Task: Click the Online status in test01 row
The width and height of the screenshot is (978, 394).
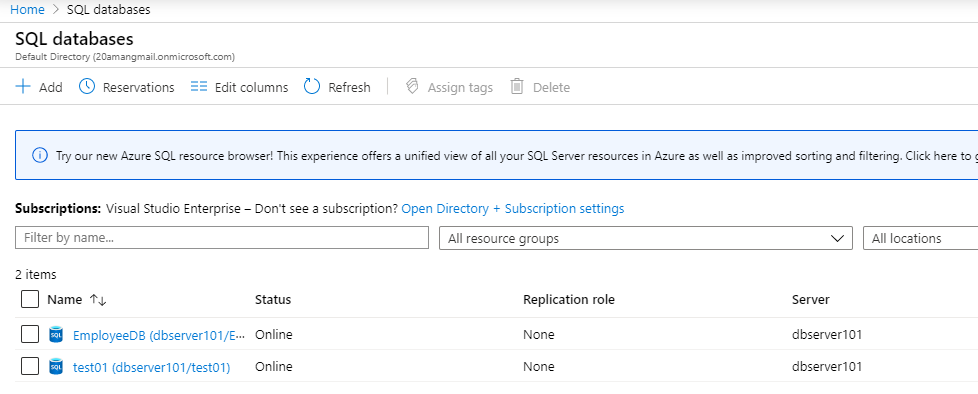Action: 274,367
